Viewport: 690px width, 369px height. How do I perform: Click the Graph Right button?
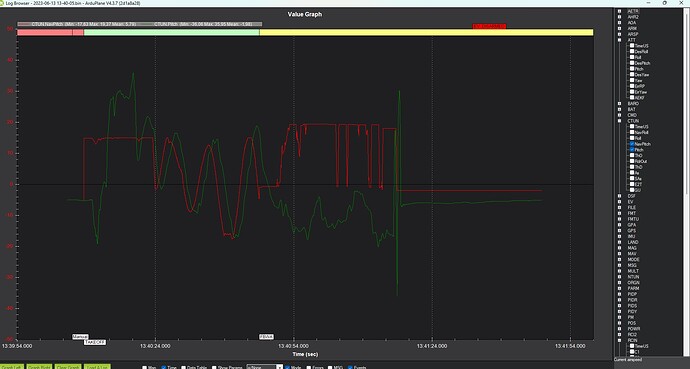[x=39, y=366]
